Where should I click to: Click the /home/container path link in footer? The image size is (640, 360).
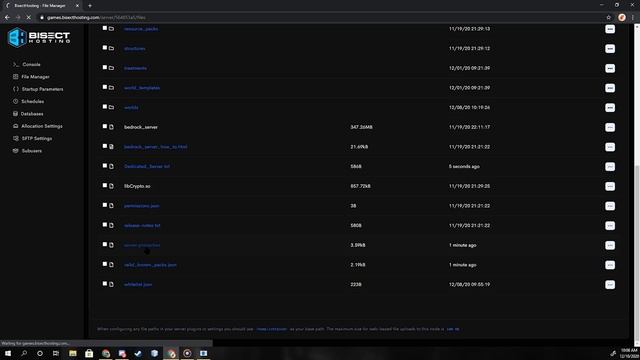pyautogui.click(x=272, y=329)
